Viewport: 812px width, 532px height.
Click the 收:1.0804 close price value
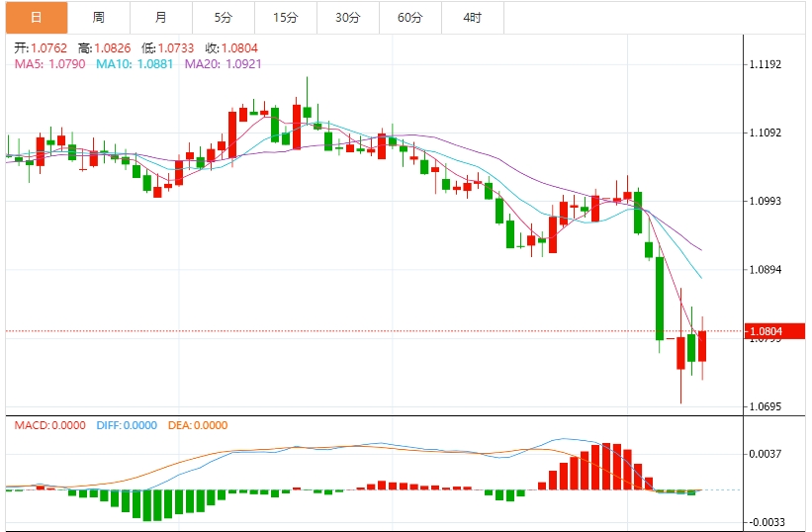231,48
